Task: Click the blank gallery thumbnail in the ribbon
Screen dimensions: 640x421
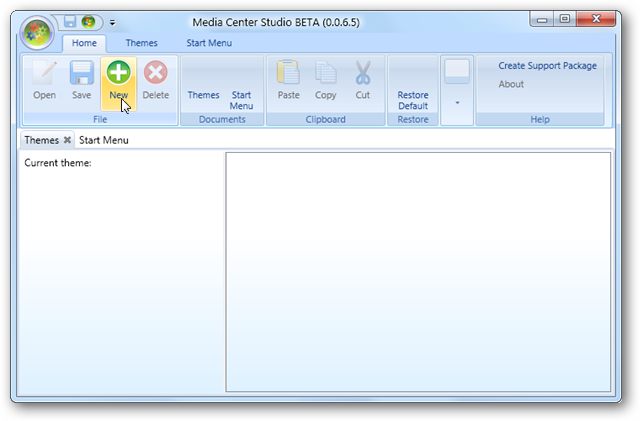Action: point(457,71)
